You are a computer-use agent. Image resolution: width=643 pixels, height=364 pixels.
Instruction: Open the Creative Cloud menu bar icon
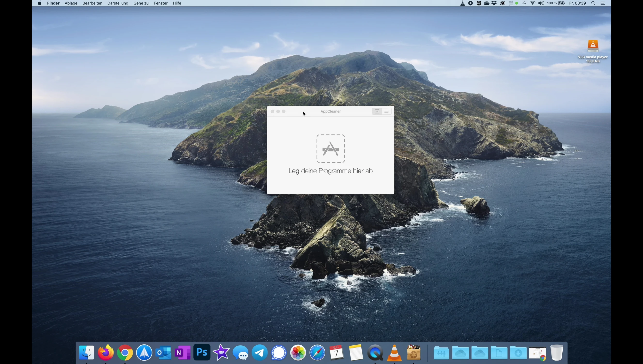tap(502, 3)
